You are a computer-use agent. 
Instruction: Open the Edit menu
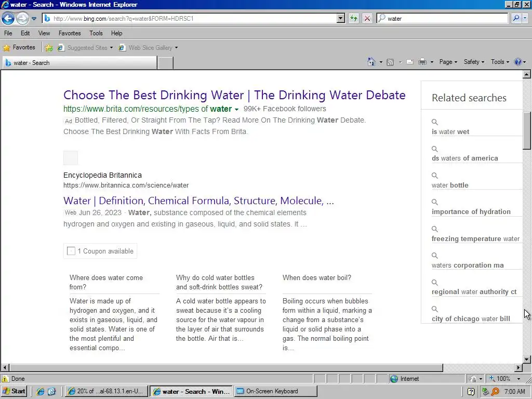[25, 33]
